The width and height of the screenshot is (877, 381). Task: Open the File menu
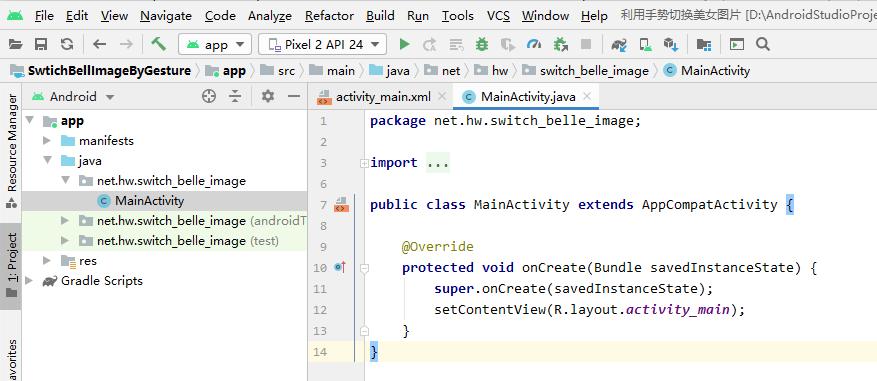click(44, 16)
